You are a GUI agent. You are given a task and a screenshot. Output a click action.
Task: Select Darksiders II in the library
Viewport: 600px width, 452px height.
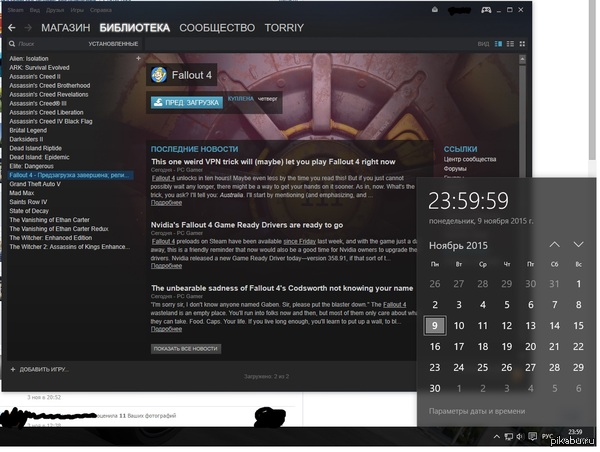(x=26, y=139)
